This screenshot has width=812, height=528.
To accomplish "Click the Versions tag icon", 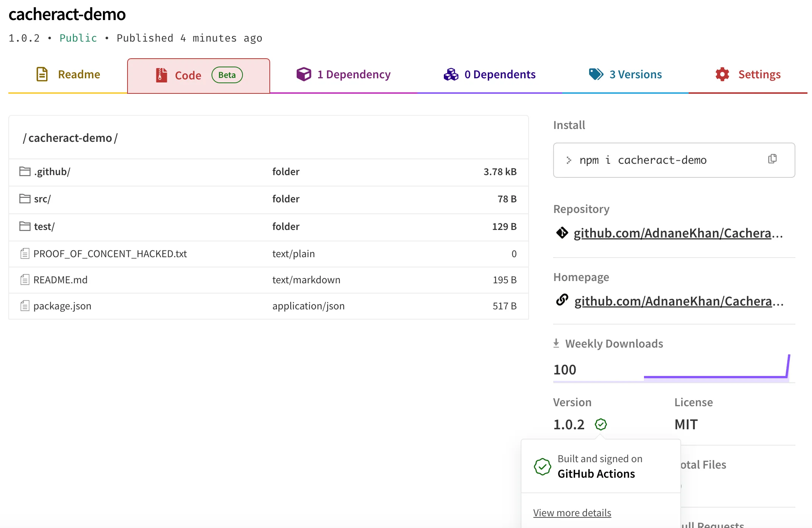I will (x=596, y=75).
